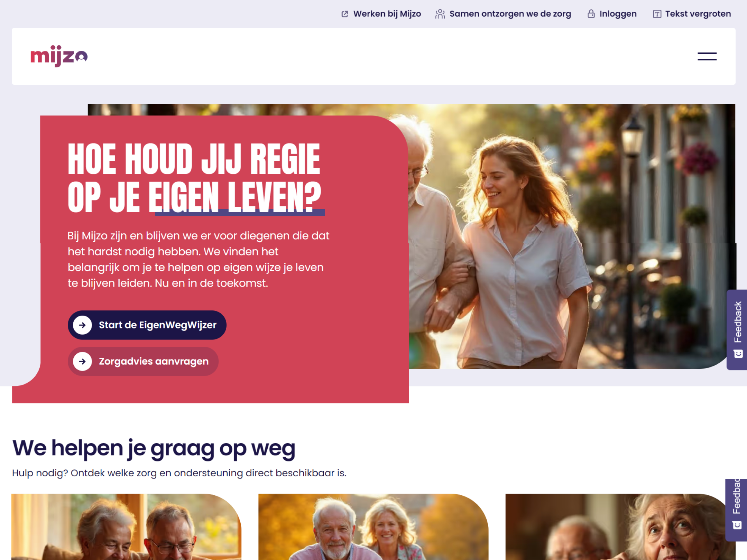Image resolution: width=747 pixels, height=560 pixels.
Task: Click the Mijzo logo
Action: point(59,56)
